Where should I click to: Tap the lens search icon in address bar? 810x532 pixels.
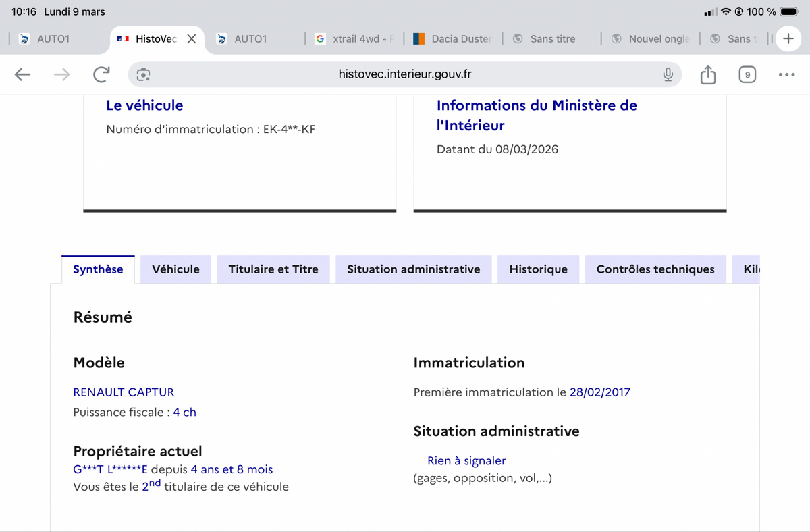[143, 74]
